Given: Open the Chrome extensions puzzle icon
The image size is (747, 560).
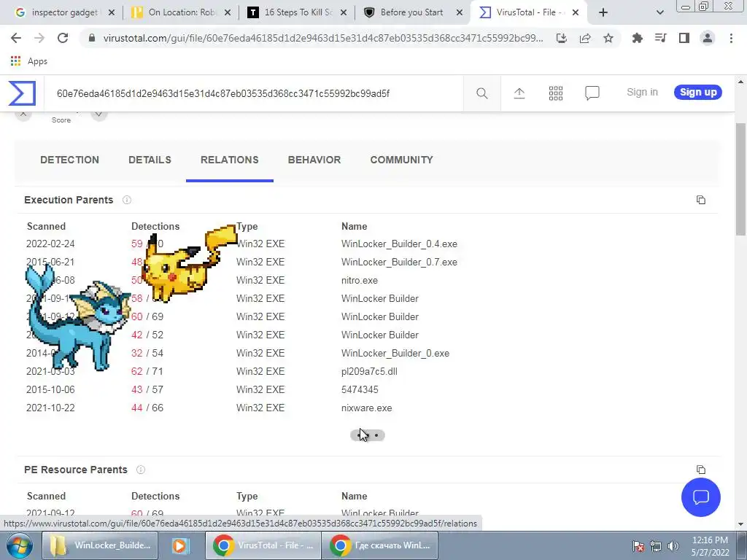Looking at the screenshot, I should 637,38.
